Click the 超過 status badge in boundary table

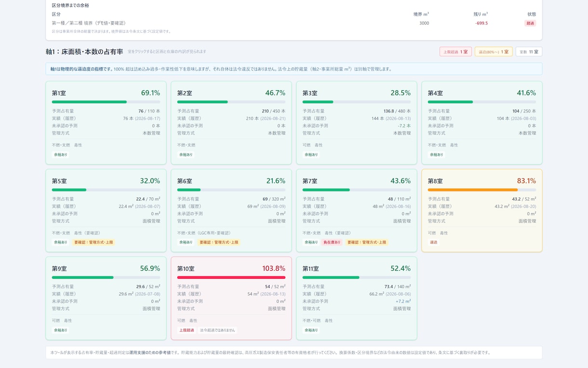530,23
